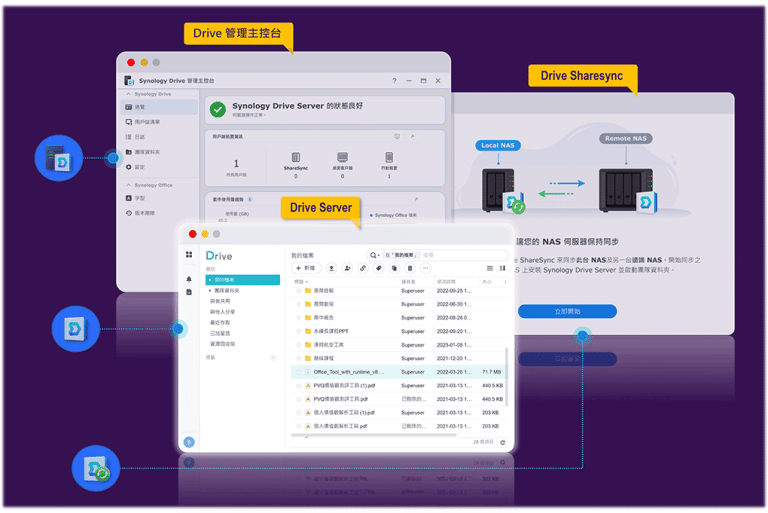768x513 pixels.
Task: Click the New (+) button in Drive toolbar
Action: point(306,268)
